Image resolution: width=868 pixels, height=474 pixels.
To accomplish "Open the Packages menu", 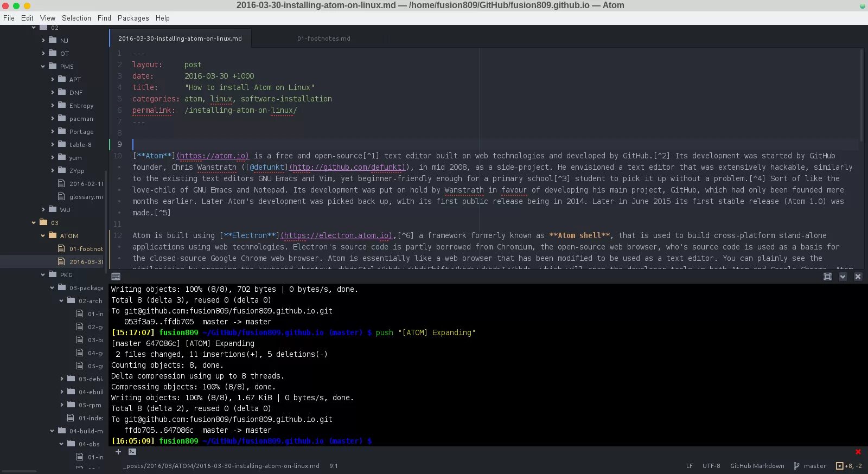I will pyautogui.click(x=133, y=18).
